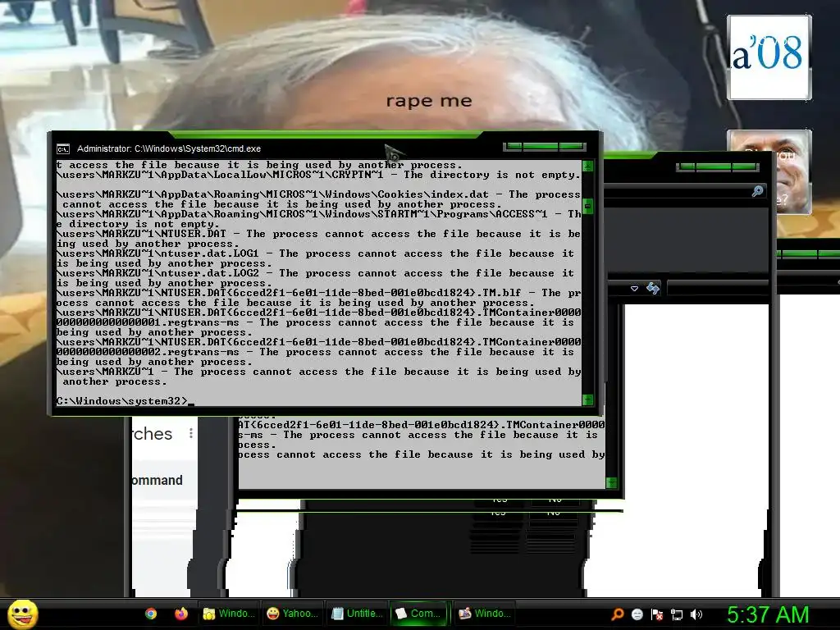Click the search magnifier icon in the background Explorer window
This screenshot has height=630, width=840.
757,190
